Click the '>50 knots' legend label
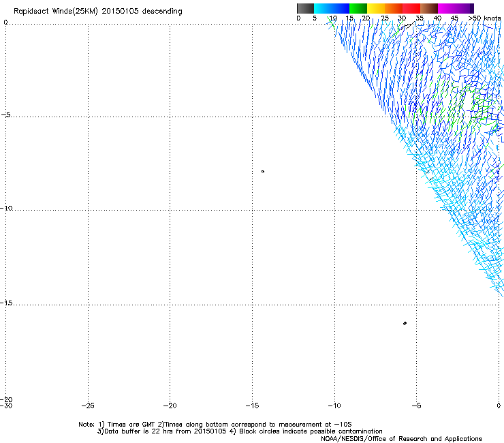The height and width of the screenshot is (443, 504). (484, 18)
